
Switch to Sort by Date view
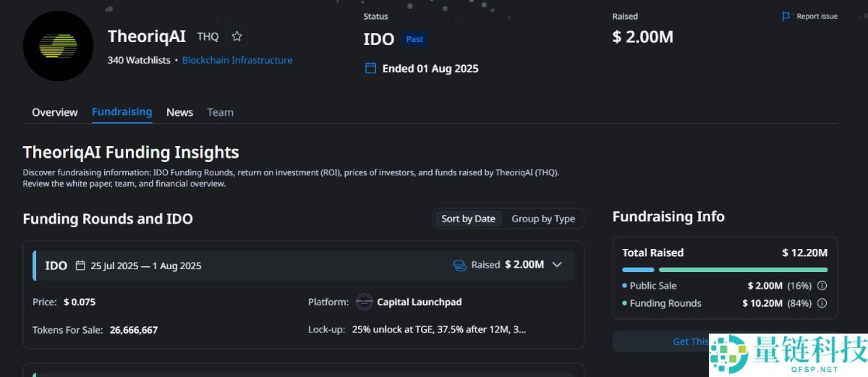[x=468, y=219]
